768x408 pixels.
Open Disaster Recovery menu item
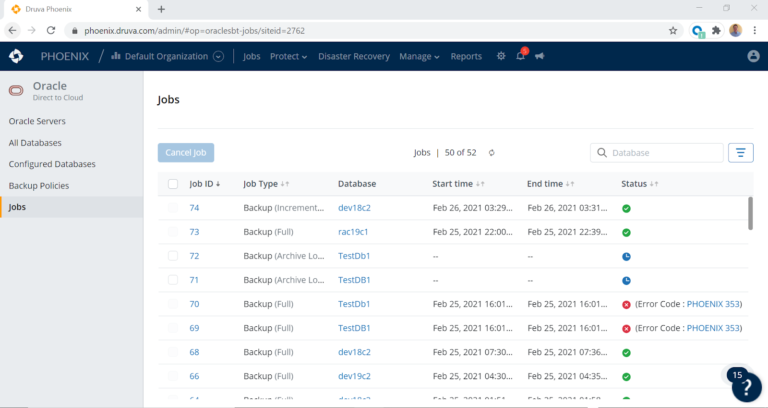coord(353,57)
